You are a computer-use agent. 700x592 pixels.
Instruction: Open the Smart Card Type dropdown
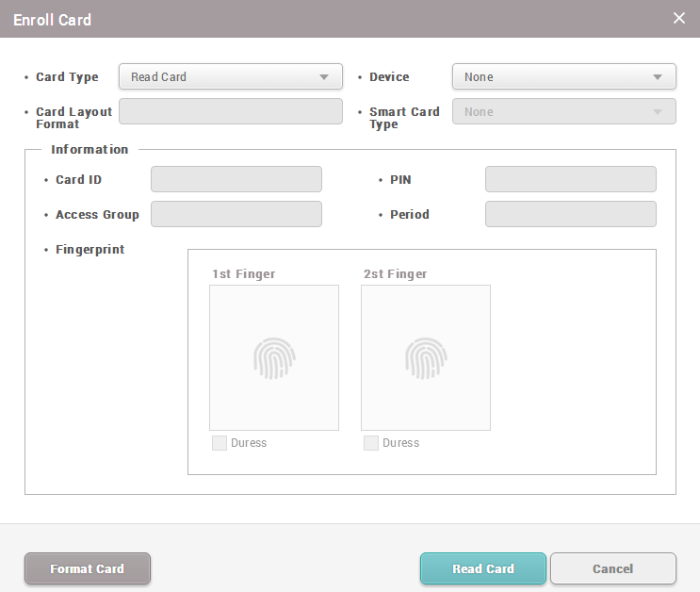point(563,112)
